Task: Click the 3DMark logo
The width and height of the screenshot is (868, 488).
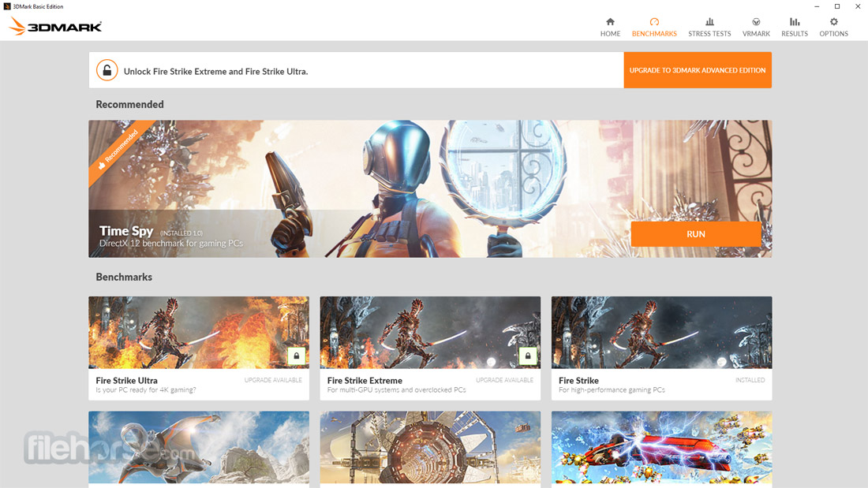Action: click(x=55, y=26)
